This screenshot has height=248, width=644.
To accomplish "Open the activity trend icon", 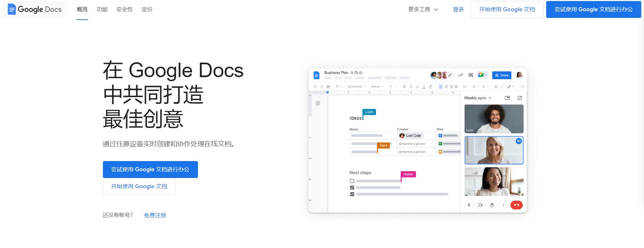I will click(460, 75).
